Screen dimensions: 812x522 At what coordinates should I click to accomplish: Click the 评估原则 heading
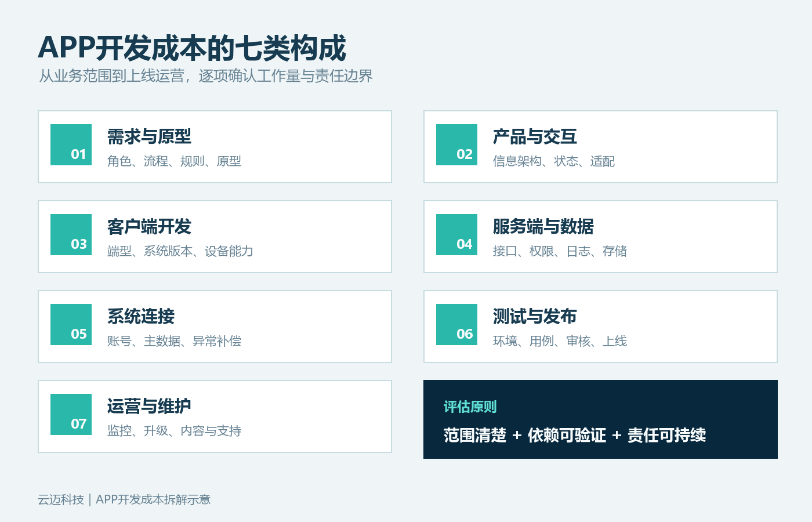(x=470, y=407)
